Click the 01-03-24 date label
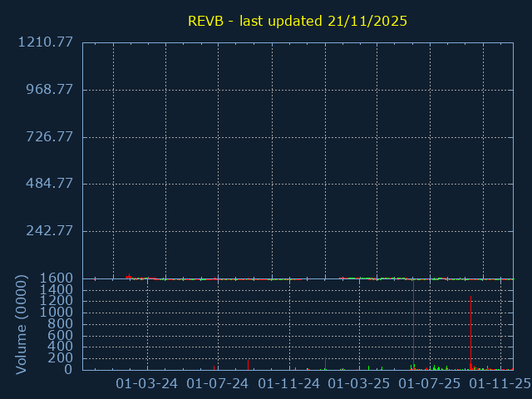The width and height of the screenshot is (532, 399). coord(146,383)
